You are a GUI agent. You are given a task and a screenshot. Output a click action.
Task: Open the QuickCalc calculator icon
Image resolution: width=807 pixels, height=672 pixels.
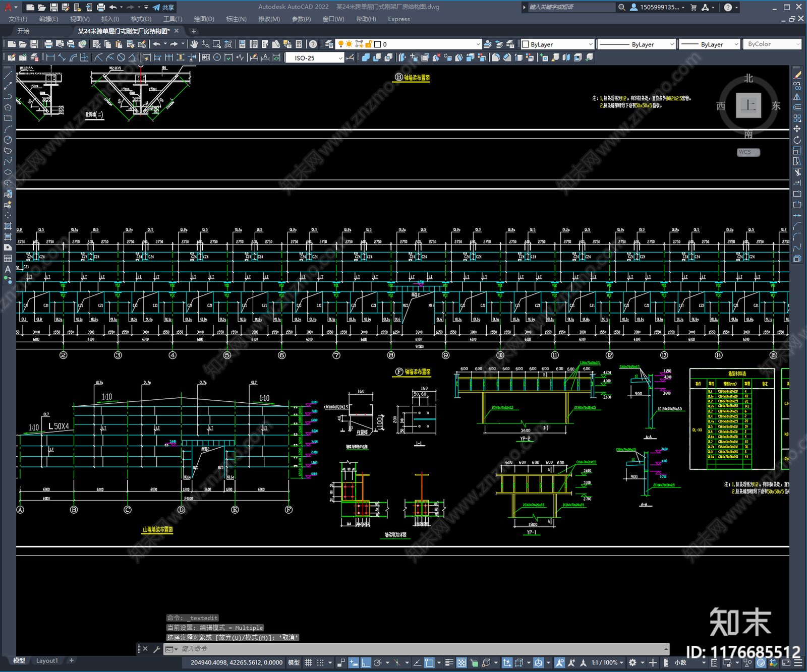[299, 44]
